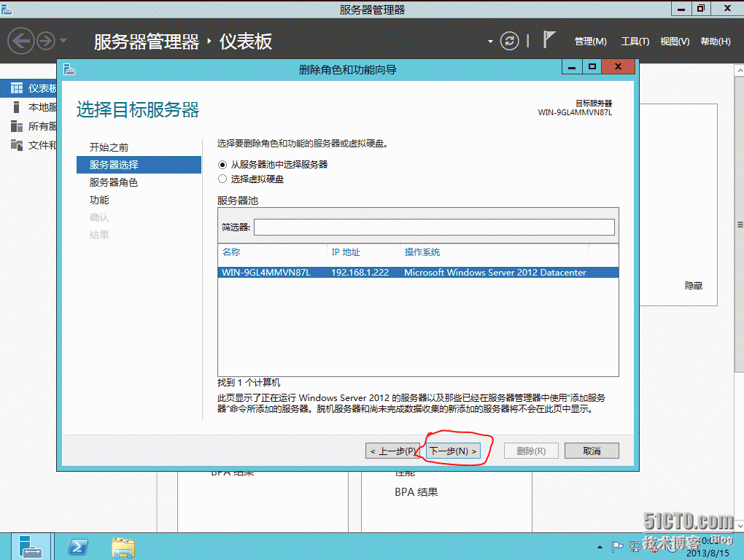Open the 视图(V) menu

pyautogui.click(x=675, y=42)
